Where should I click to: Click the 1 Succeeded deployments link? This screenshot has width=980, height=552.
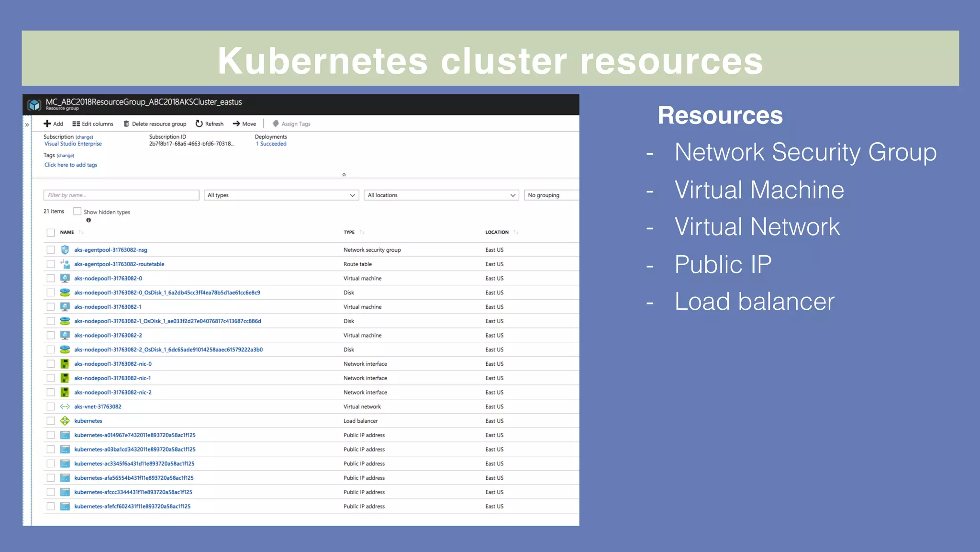pyautogui.click(x=271, y=144)
